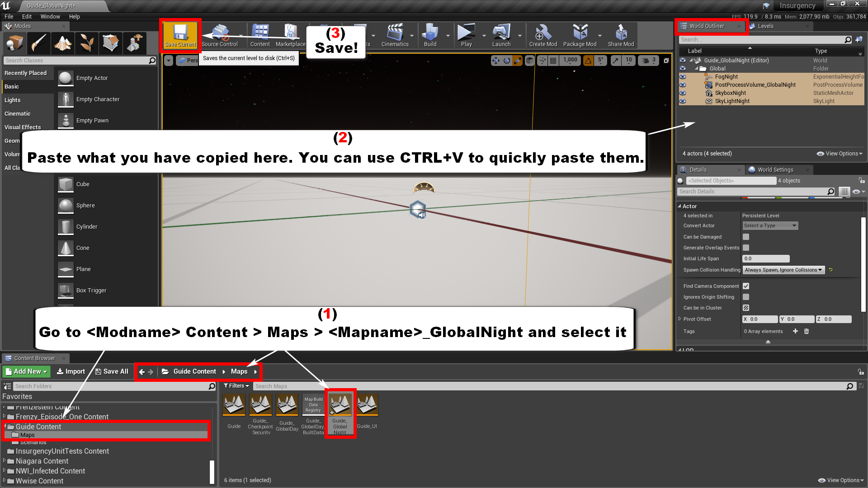Click the Guide Content breadcrumb
This screenshot has height=488, width=868.
194,371
